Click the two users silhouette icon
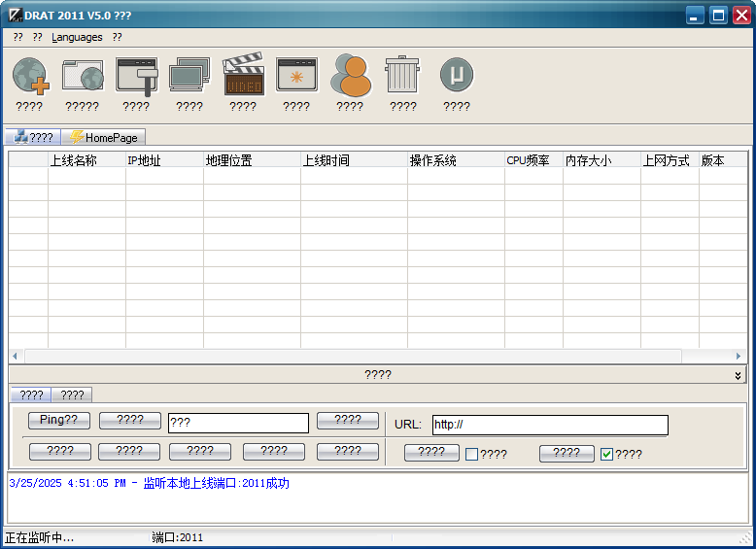This screenshot has height=549, width=756. [350, 76]
